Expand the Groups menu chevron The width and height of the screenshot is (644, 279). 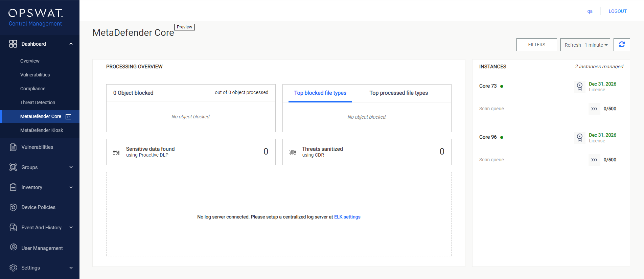pos(71,167)
